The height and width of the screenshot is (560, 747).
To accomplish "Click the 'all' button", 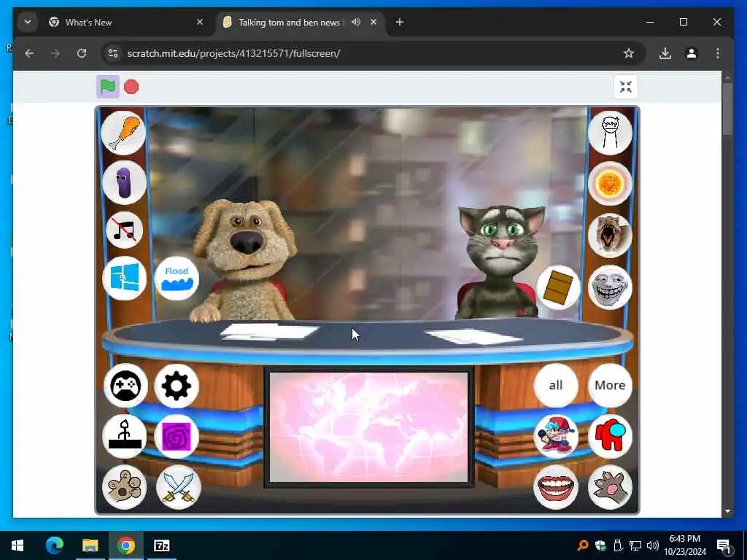I will pos(556,385).
